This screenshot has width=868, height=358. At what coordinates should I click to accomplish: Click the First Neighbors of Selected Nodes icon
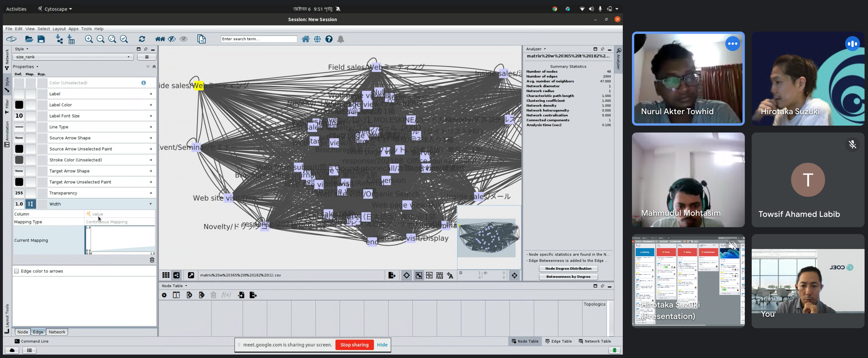160,39
